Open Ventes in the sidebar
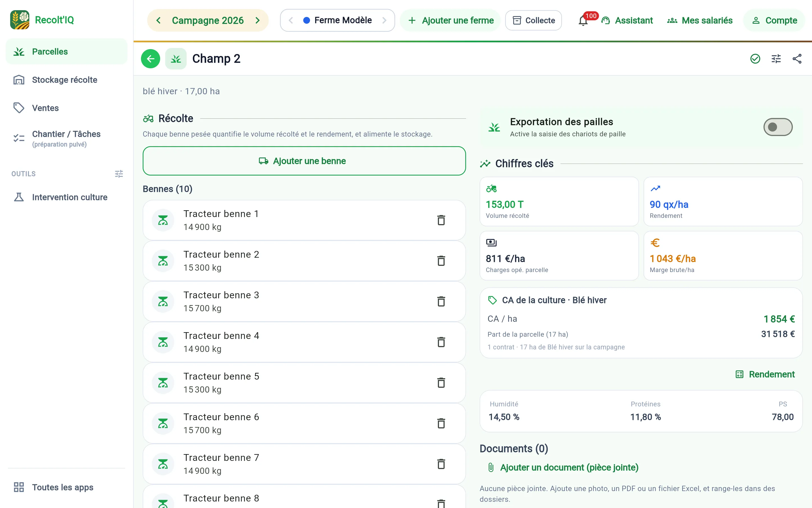 [67, 108]
